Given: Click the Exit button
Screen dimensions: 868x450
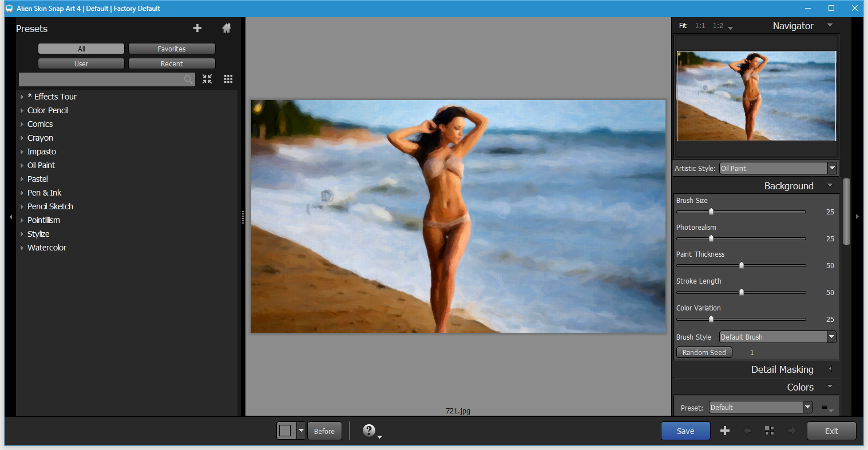Looking at the screenshot, I should [x=831, y=431].
